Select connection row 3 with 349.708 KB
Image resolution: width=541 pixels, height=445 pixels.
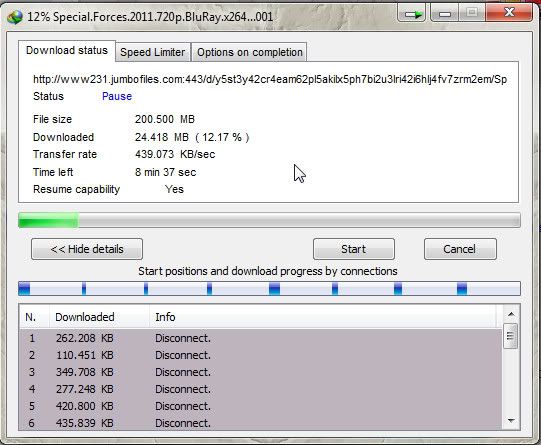[260, 372]
